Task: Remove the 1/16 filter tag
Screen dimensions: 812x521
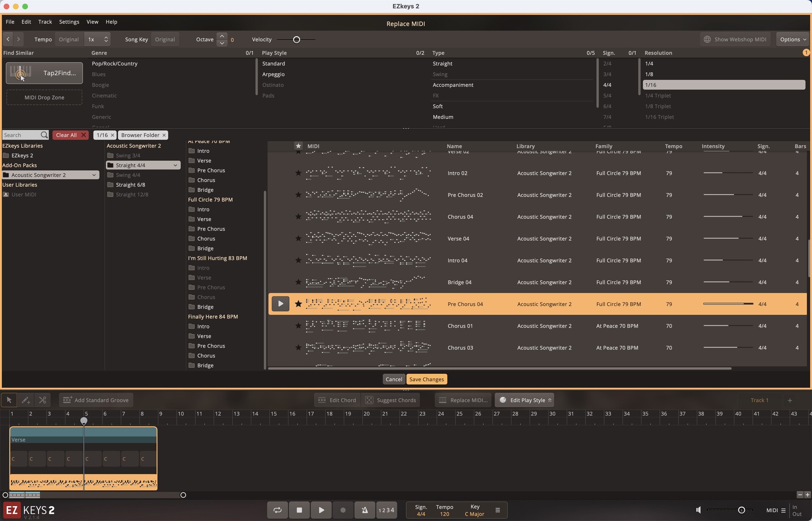Action: [112, 135]
